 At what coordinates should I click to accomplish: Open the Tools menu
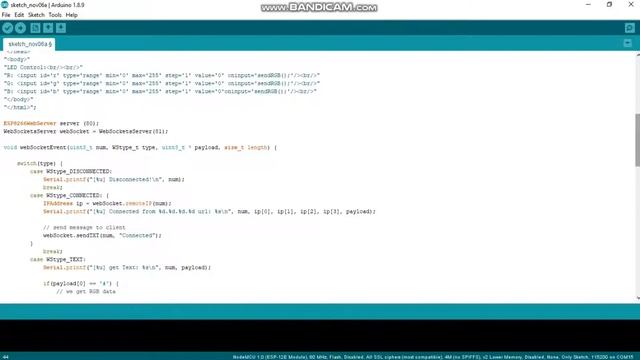point(55,15)
